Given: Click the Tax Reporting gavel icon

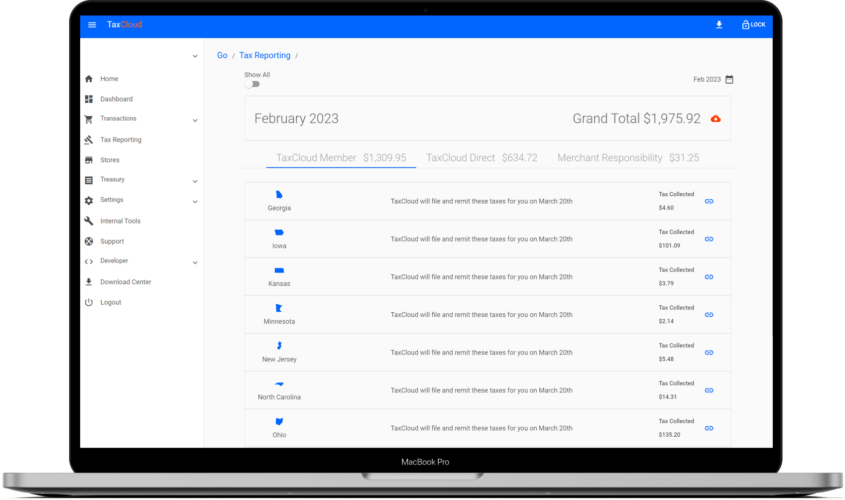Looking at the screenshot, I should pyautogui.click(x=89, y=140).
